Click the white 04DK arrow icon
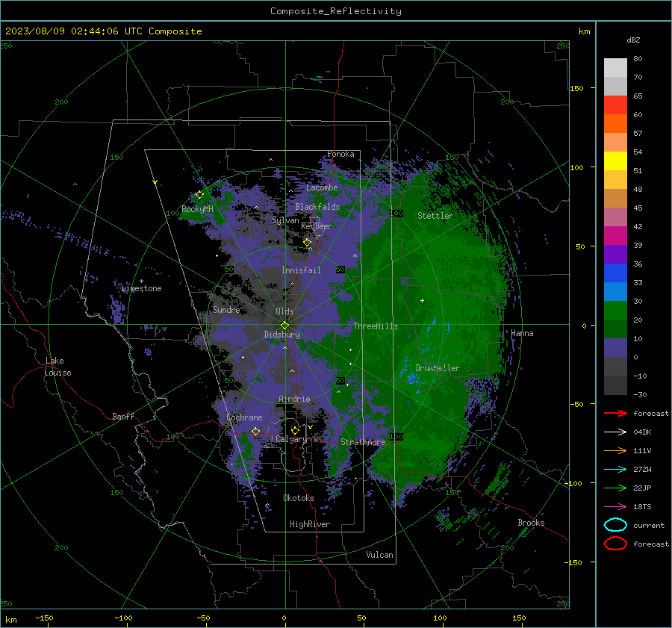672x628 pixels. point(615,432)
